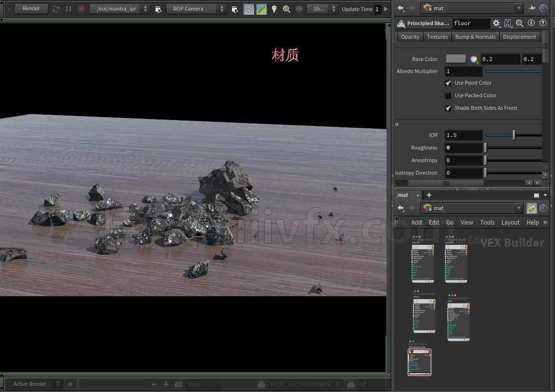Toggle Shade Both Sides As Front checkbox

(x=448, y=108)
